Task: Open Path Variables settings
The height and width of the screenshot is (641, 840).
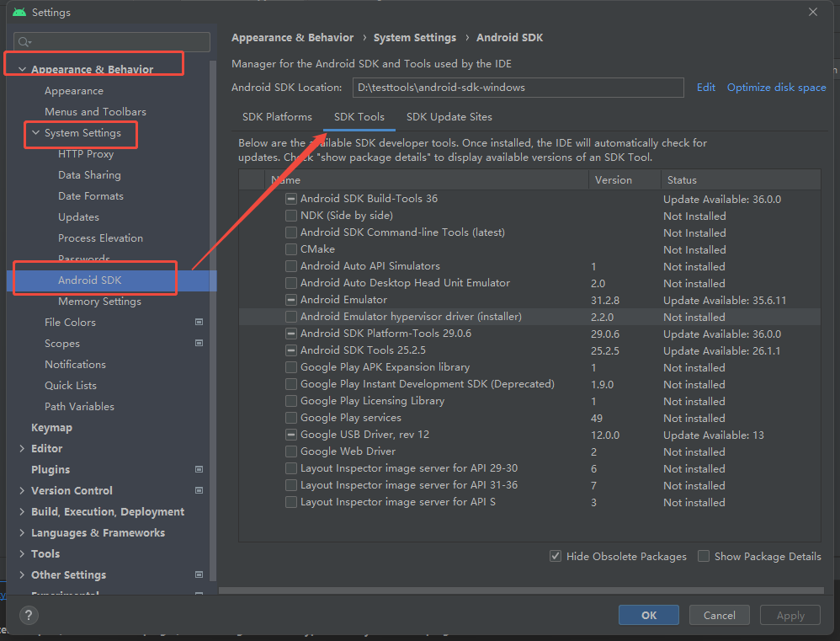Action: 79,406
